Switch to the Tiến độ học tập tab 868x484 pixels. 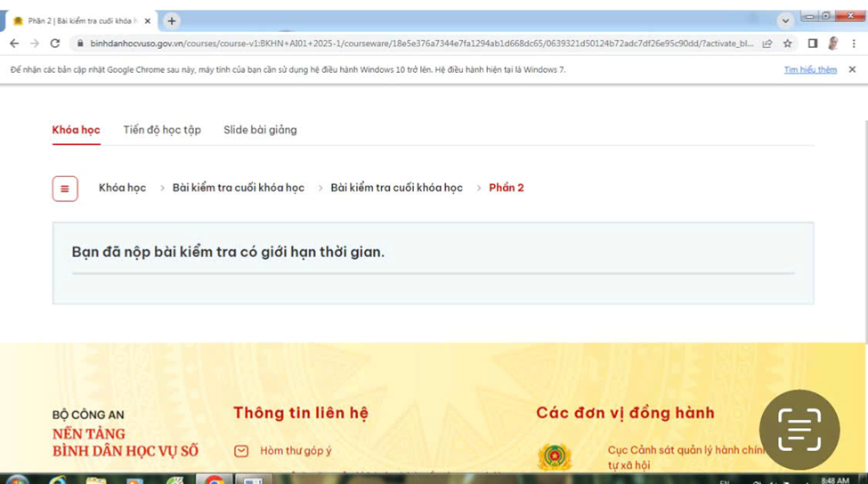click(162, 130)
